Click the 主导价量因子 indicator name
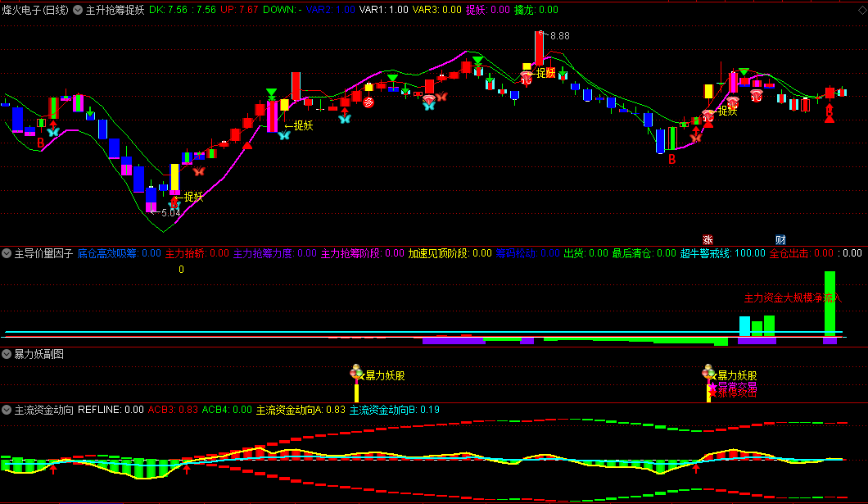This screenshot has height=504, width=868. tap(43, 254)
